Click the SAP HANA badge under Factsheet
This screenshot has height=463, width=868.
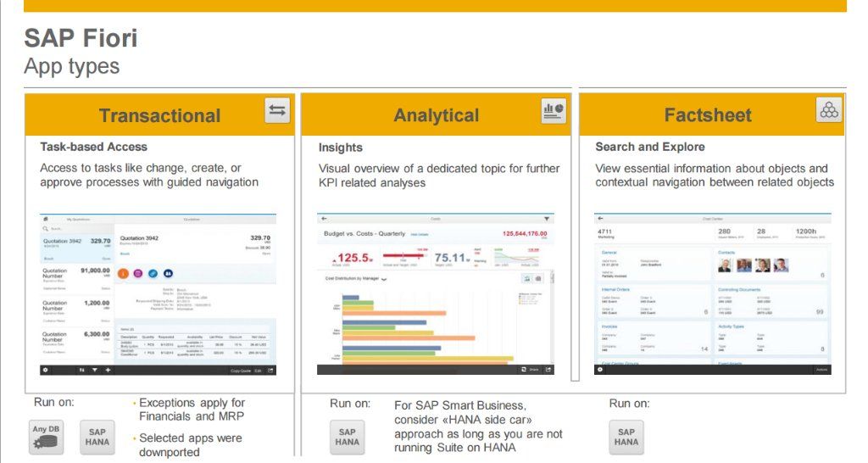pos(626,437)
